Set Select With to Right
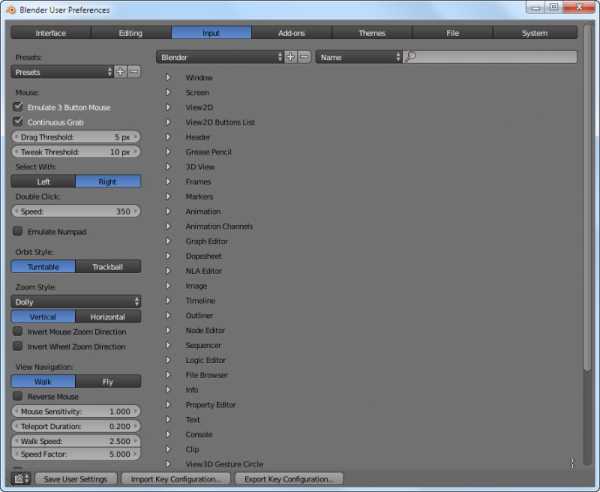This screenshot has height=492, width=600. [108, 181]
